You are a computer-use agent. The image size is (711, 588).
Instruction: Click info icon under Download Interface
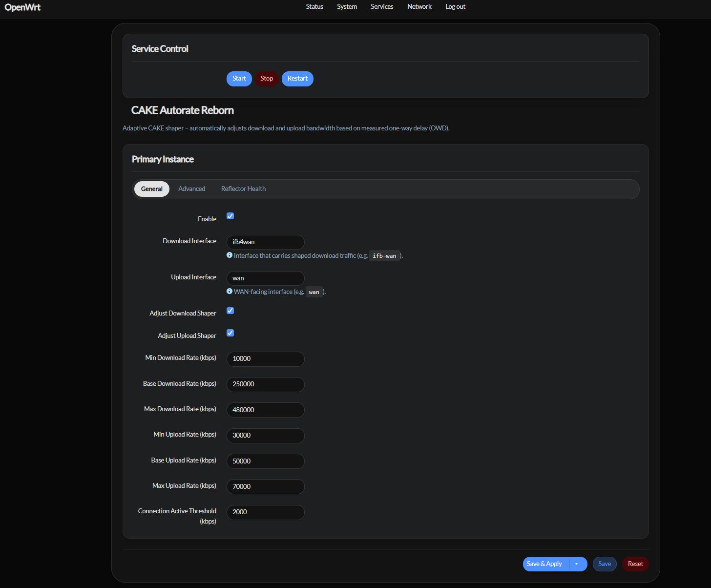(x=230, y=255)
